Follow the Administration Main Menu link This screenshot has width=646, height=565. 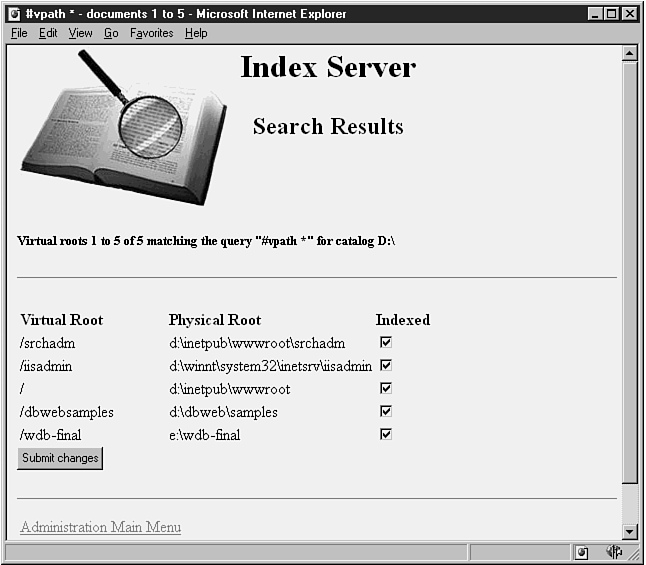tap(100, 527)
